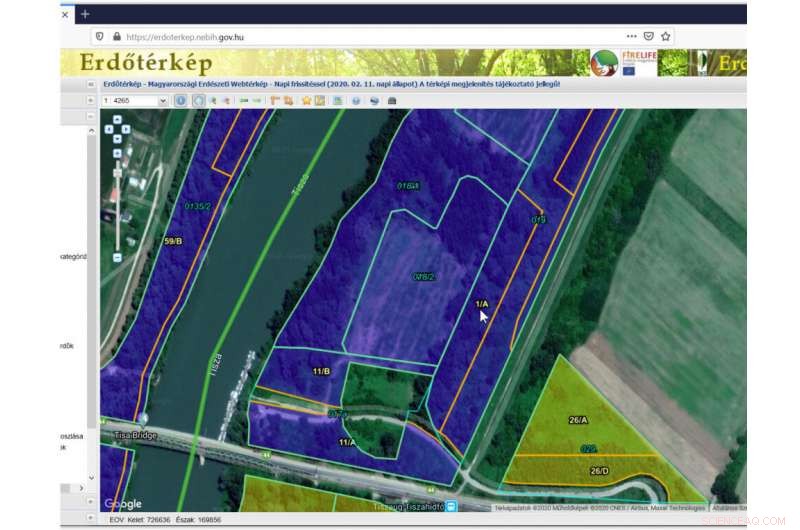Open a new browser tab
The width and height of the screenshot is (800, 530).
pyautogui.click(x=85, y=14)
